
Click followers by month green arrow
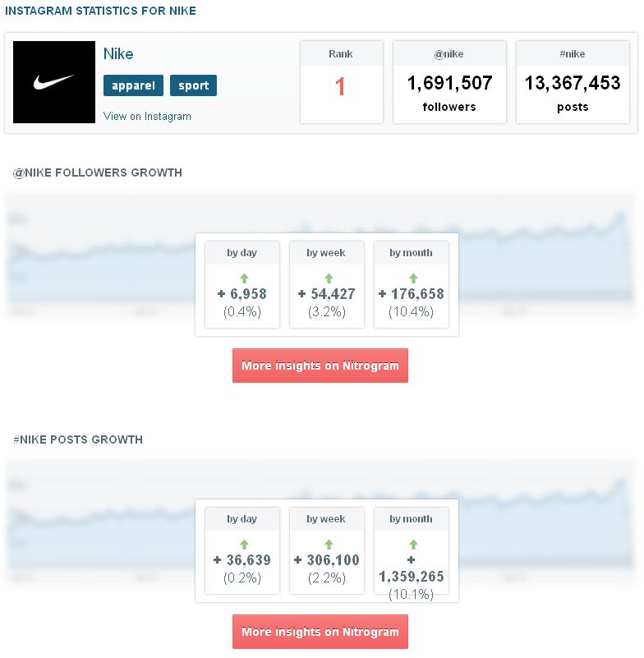click(x=412, y=278)
